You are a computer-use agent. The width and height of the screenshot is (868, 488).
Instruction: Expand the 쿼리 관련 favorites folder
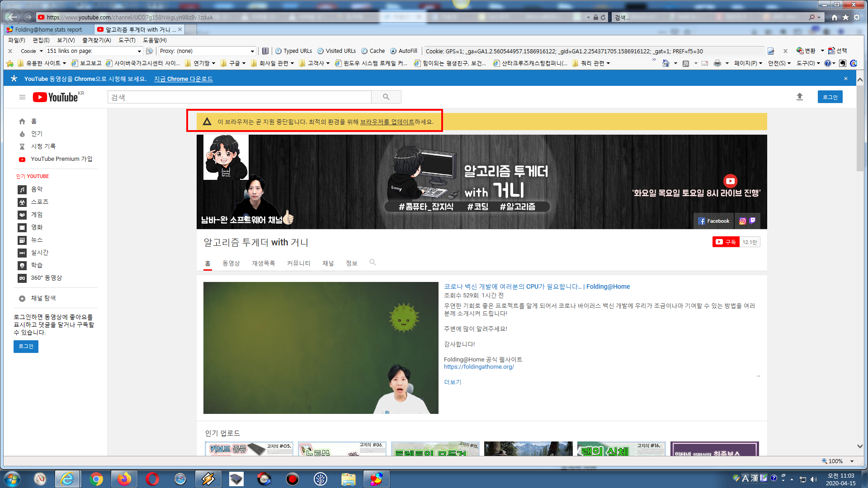[x=591, y=63]
